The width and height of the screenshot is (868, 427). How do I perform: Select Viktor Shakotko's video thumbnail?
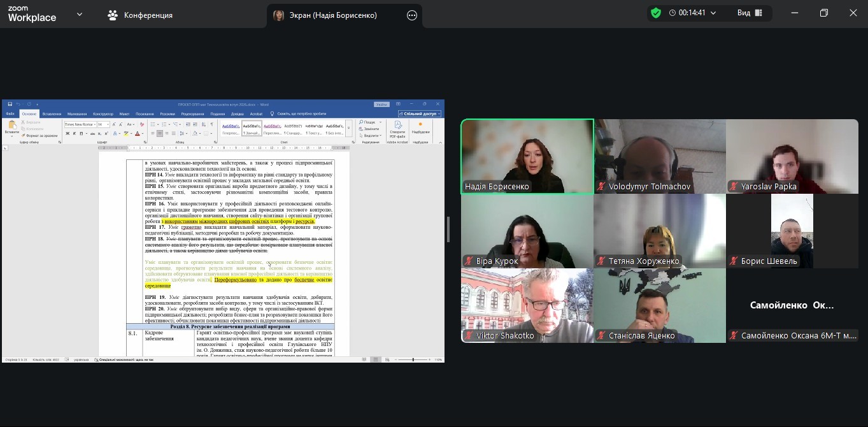click(x=527, y=305)
